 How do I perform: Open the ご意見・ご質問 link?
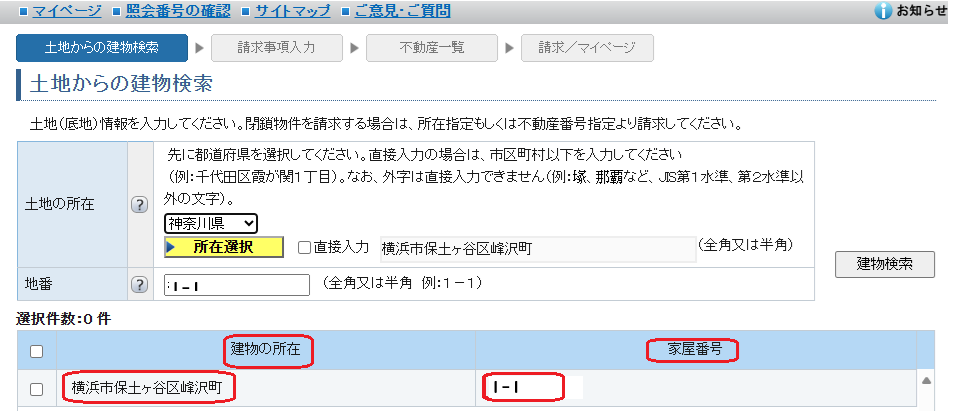pyautogui.click(x=404, y=11)
